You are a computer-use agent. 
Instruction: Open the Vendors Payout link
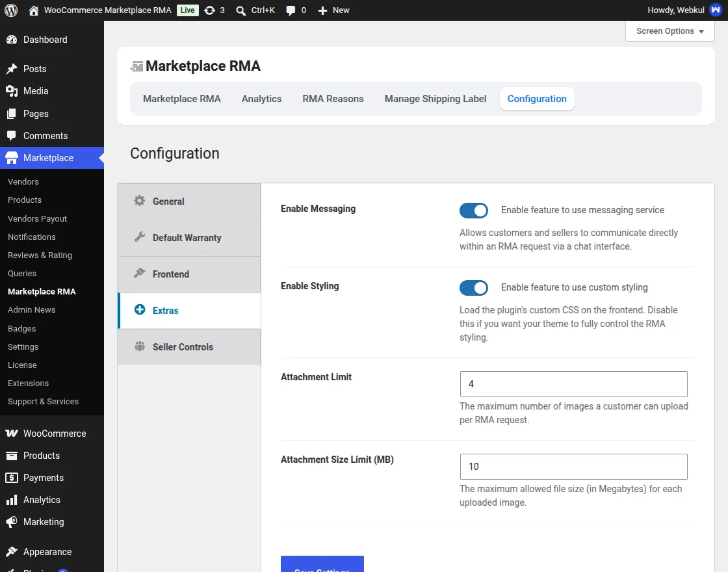click(x=37, y=218)
